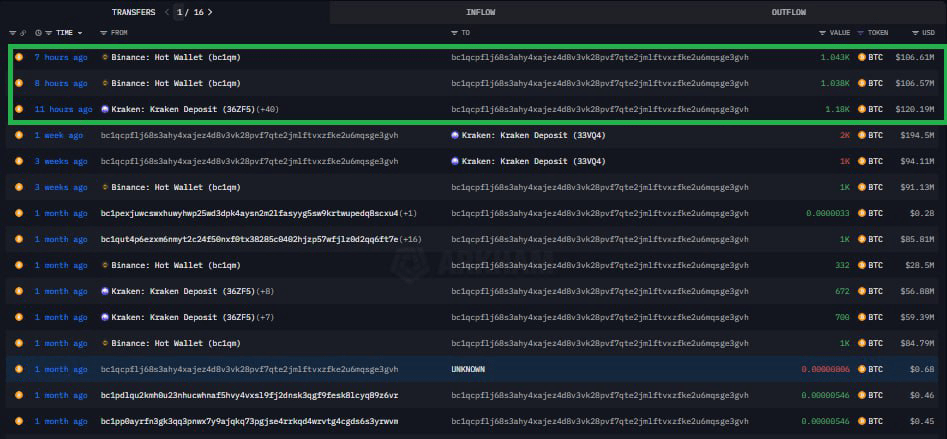Click the BTC token icon in the $106.57M row
This screenshot has width=947, height=439.
click(x=862, y=83)
